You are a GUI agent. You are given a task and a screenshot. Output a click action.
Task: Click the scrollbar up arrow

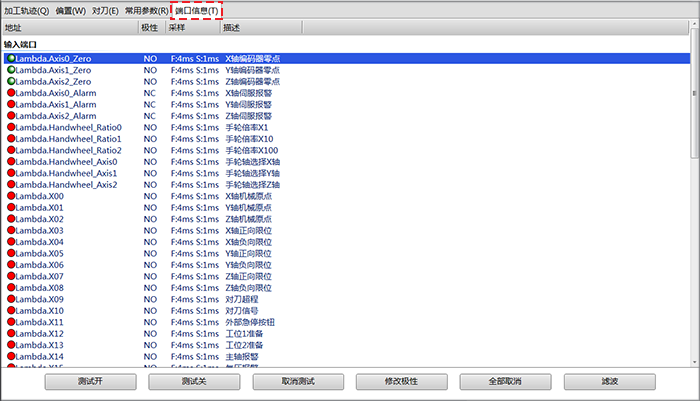click(x=694, y=24)
